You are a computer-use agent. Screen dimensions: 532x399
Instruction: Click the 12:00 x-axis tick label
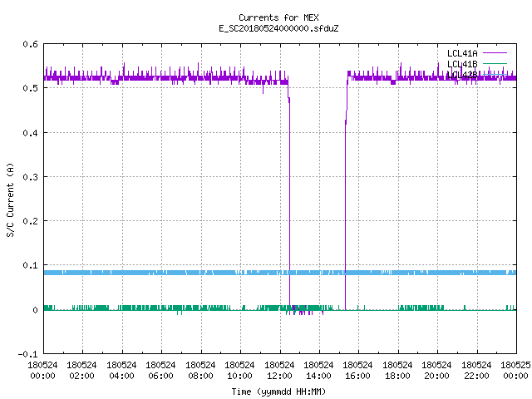click(x=279, y=376)
